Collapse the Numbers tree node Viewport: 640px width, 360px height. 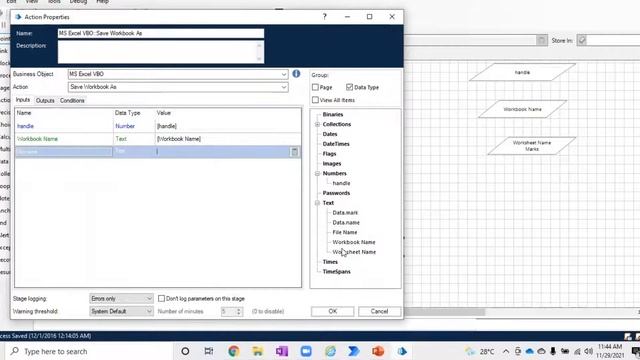317,173
